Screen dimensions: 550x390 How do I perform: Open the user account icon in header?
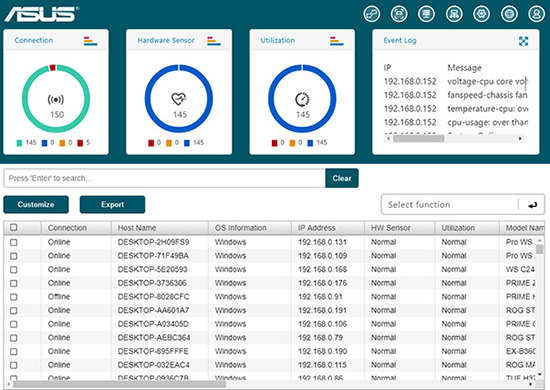(536, 14)
